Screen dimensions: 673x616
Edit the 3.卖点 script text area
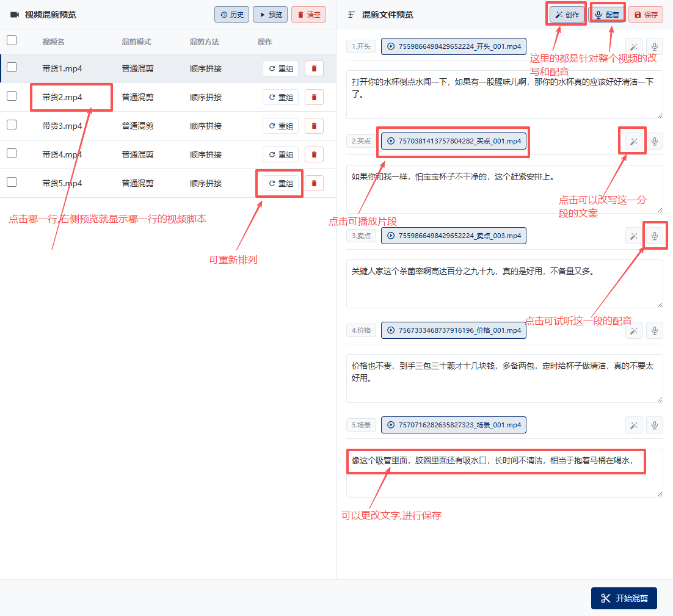point(504,284)
